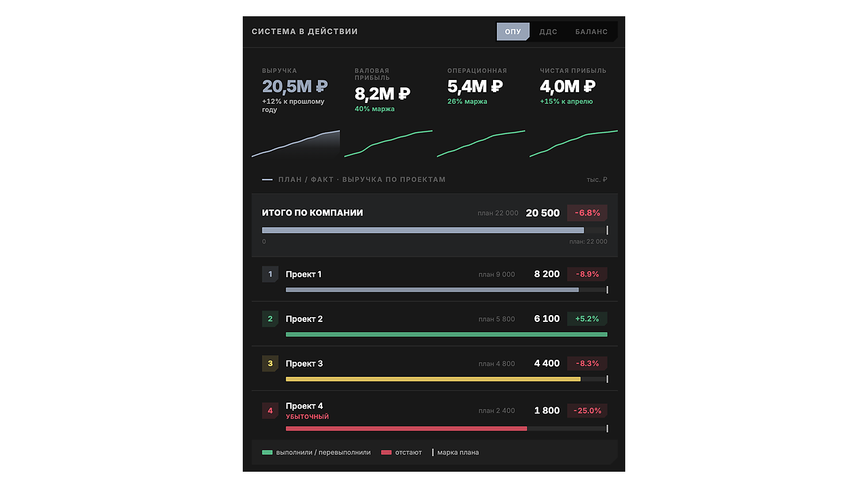The width and height of the screenshot is (868, 488).
Task: Click the number 1 badge for Проект 1
Action: click(x=270, y=274)
